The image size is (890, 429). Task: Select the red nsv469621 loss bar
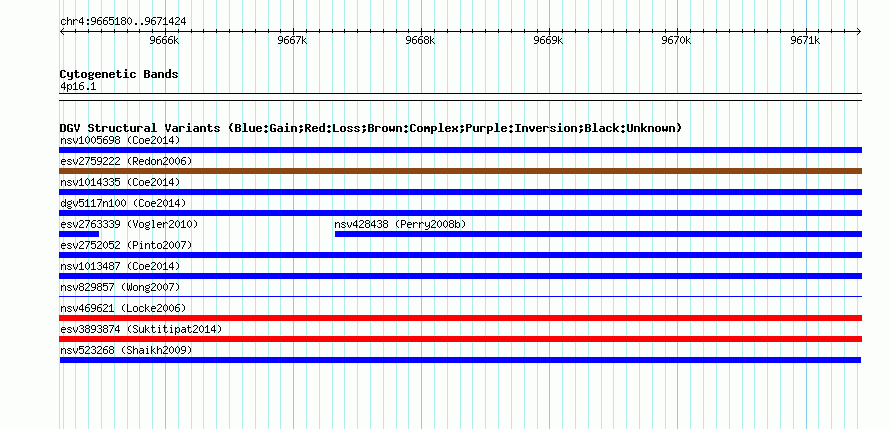[x=460, y=318]
